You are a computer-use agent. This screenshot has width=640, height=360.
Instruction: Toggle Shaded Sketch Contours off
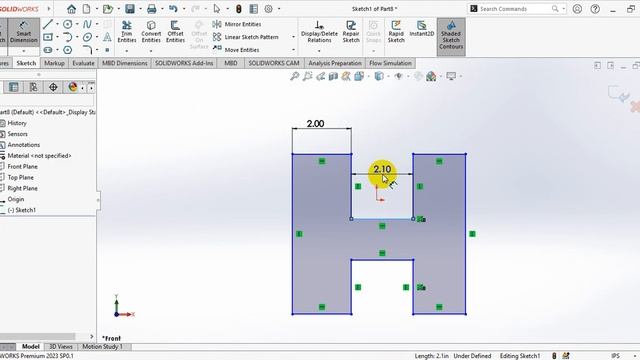point(451,36)
